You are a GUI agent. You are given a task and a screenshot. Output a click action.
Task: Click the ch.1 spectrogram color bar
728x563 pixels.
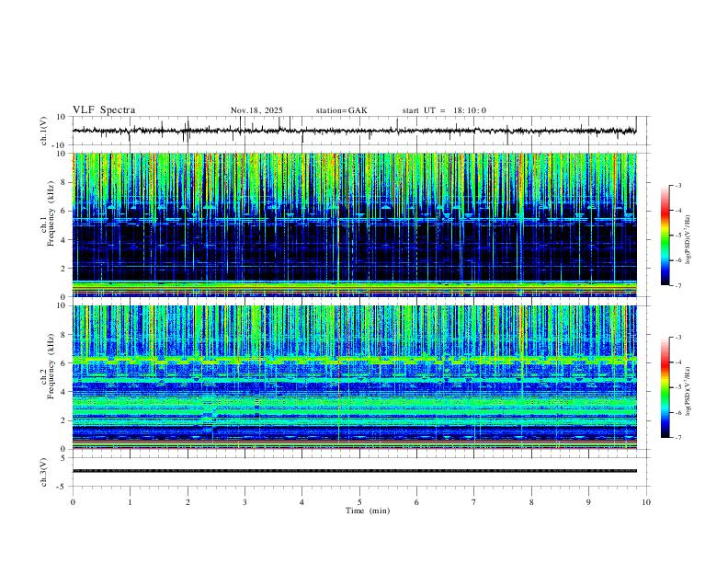[x=665, y=236]
